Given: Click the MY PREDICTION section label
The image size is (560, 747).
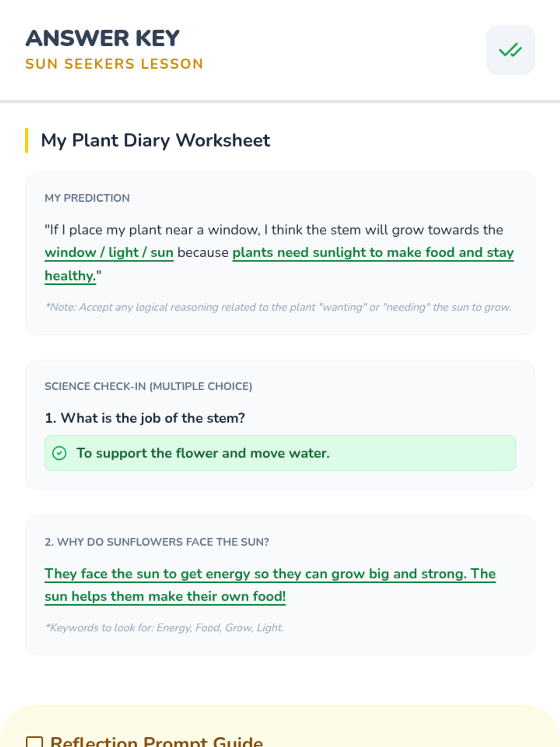Looking at the screenshot, I should coord(87,198).
